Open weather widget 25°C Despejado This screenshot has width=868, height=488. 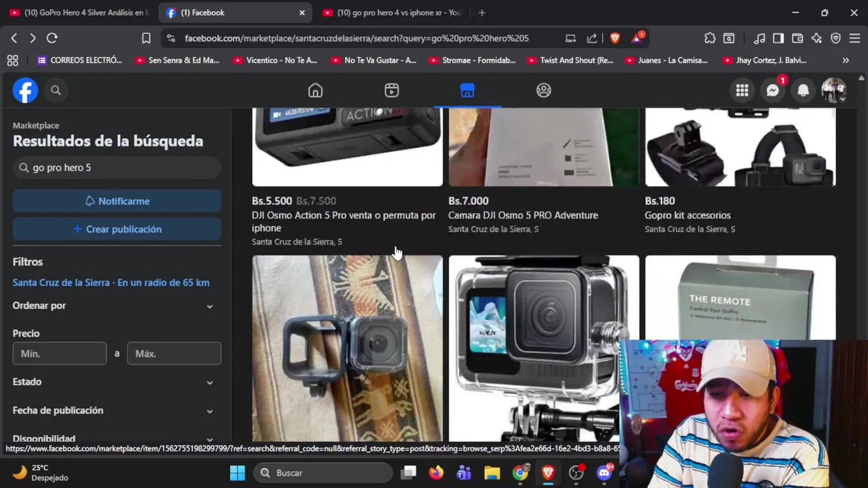click(x=41, y=472)
